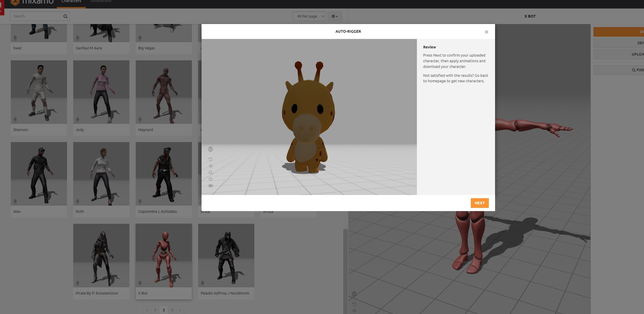Select the Copzombie L Actisdato thumbnail
The image size is (644, 314).
(164, 174)
